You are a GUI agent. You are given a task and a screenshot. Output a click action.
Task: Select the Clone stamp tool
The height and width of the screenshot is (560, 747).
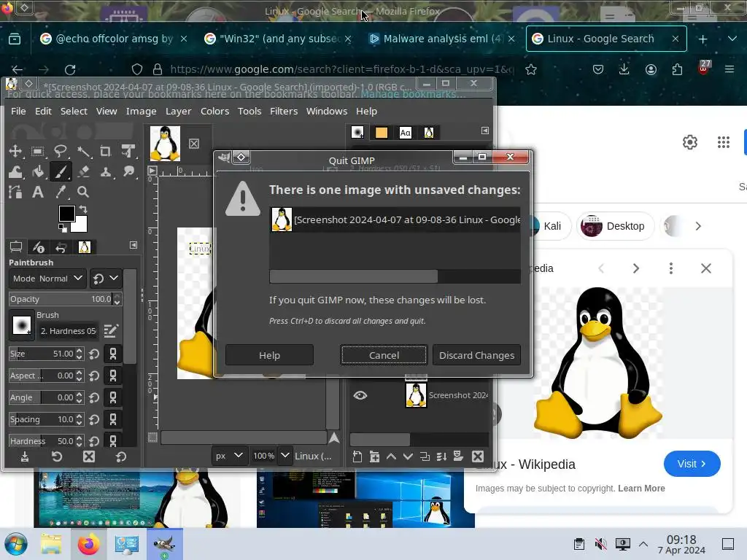click(x=106, y=171)
